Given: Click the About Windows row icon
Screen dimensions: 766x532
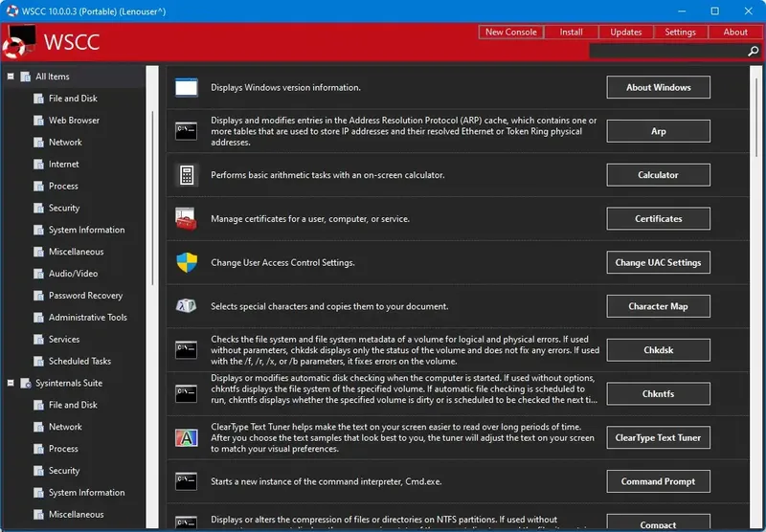Looking at the screenshot, I should [x=187, y=87].
